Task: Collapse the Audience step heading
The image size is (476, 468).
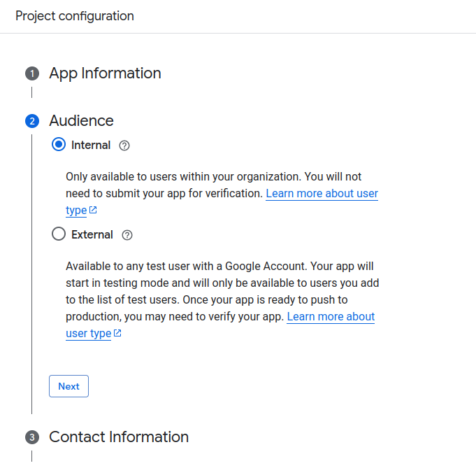Action: point(81,120)
